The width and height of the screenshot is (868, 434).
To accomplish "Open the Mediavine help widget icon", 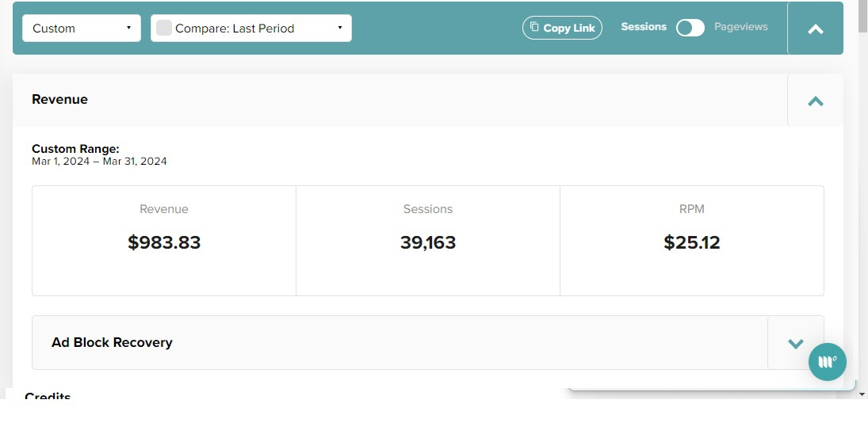I will 827,362.
